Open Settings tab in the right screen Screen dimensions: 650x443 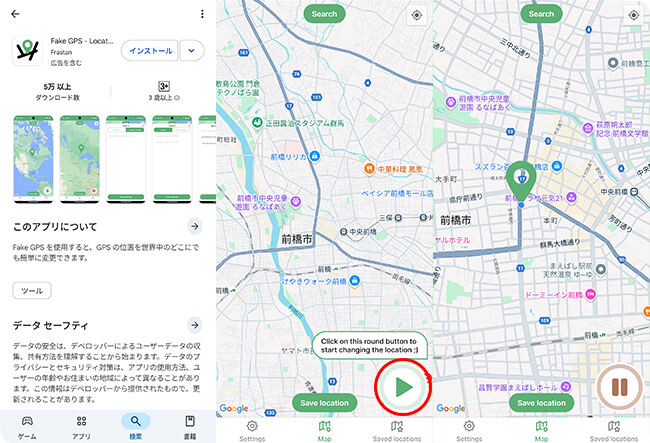coord(469,431)
